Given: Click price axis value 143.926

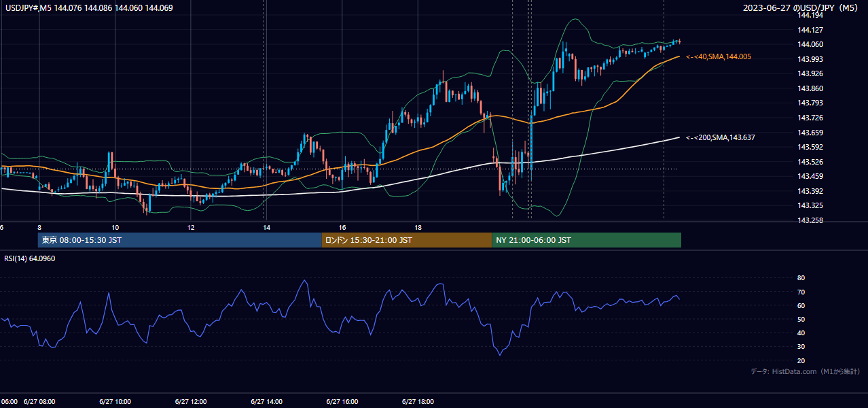Looking at the screenshot, I should click(810, 73).
